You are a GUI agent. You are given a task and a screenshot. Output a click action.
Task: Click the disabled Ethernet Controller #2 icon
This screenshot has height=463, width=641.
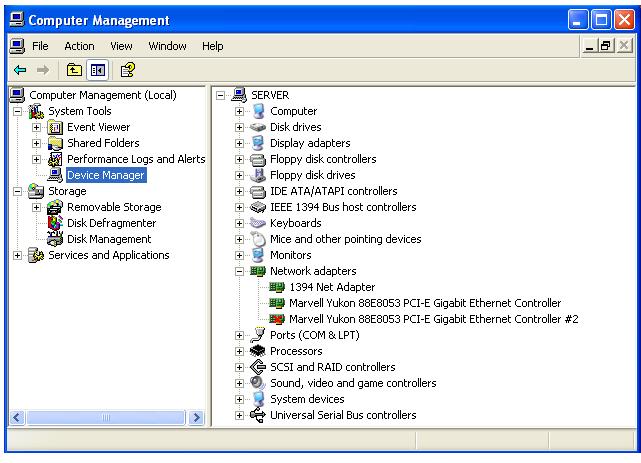tap(277, 319)
